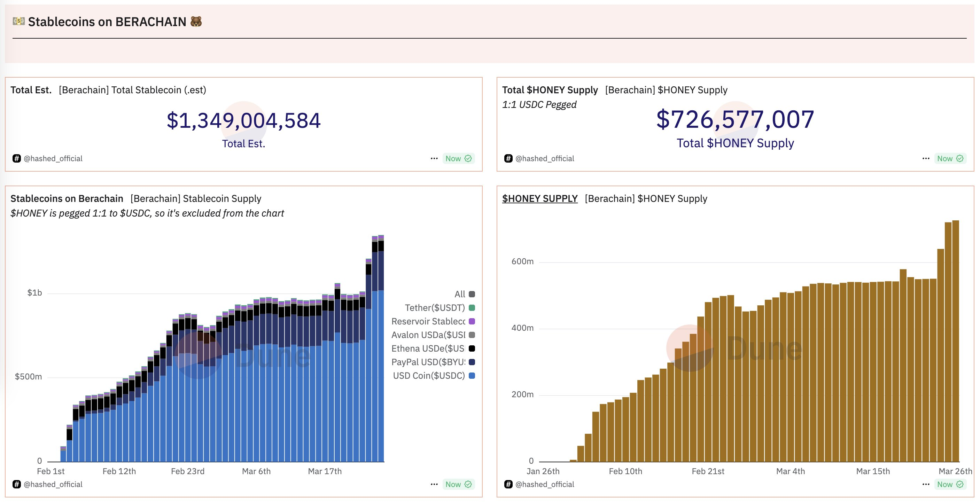Click Ethena USDe black legend swatch
The width and height of the screenshot is (980, 502).
pos(472,348)
